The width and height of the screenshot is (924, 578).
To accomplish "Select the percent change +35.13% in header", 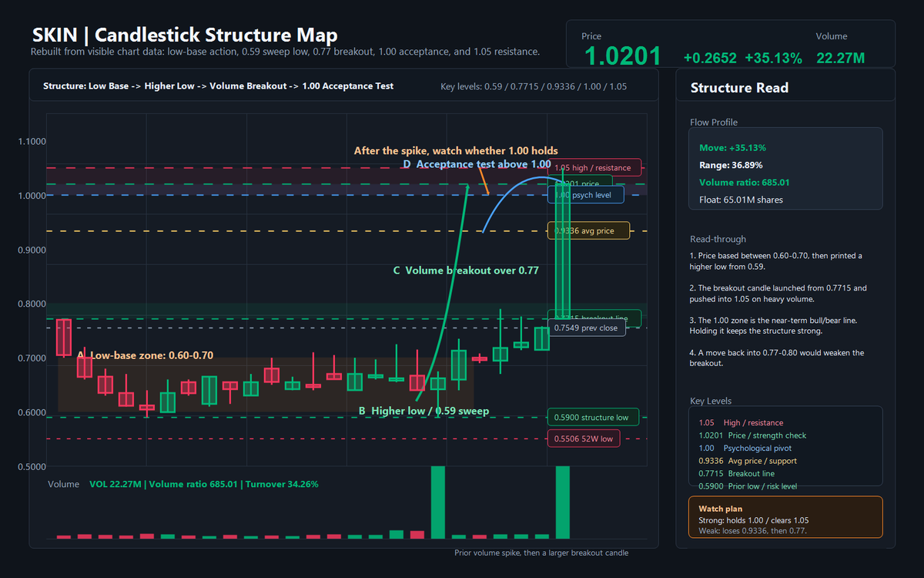I will 774,58.
